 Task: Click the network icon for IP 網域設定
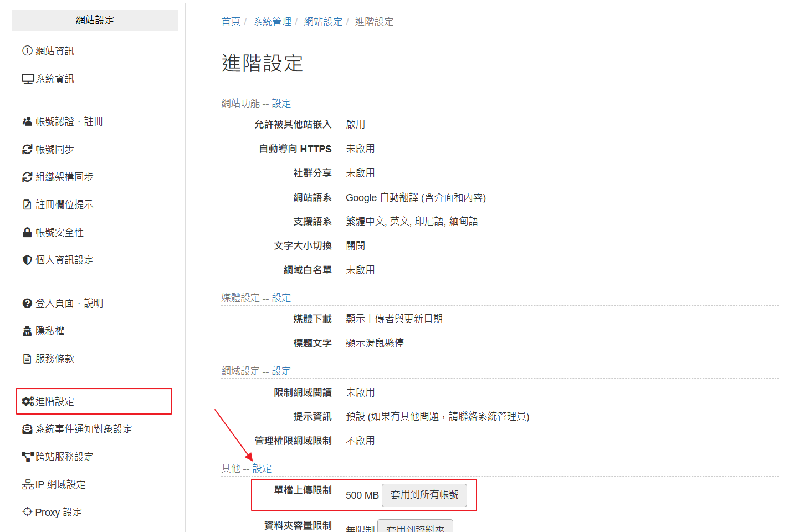28,484
